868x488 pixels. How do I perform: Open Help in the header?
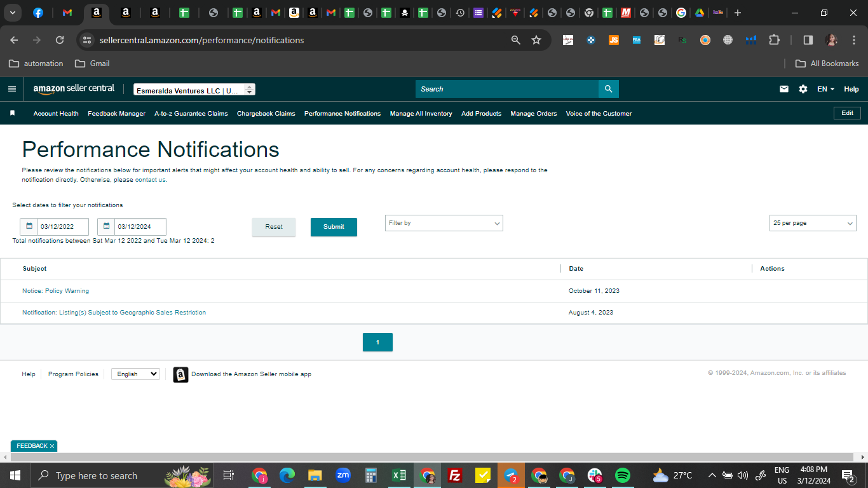[x=851, y=89]
